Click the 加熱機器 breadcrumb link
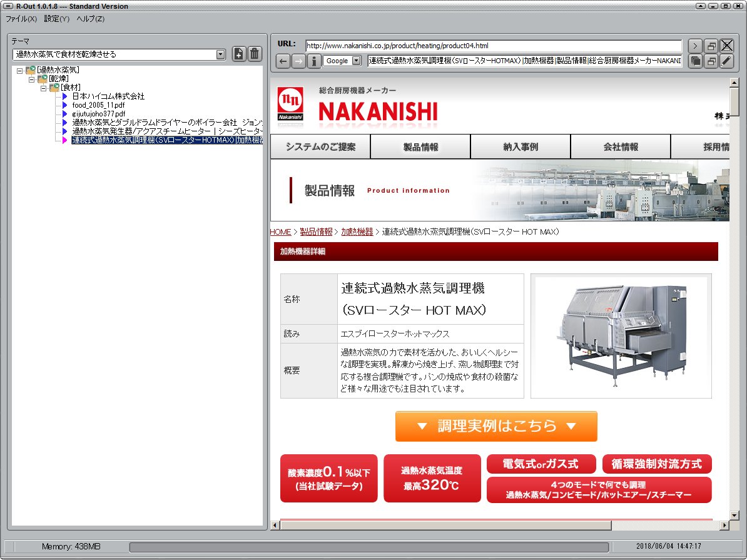 point(357,232)
